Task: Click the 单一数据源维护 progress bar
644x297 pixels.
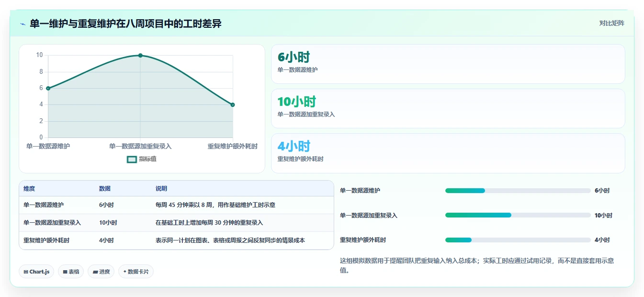Action: pos(518,191)
